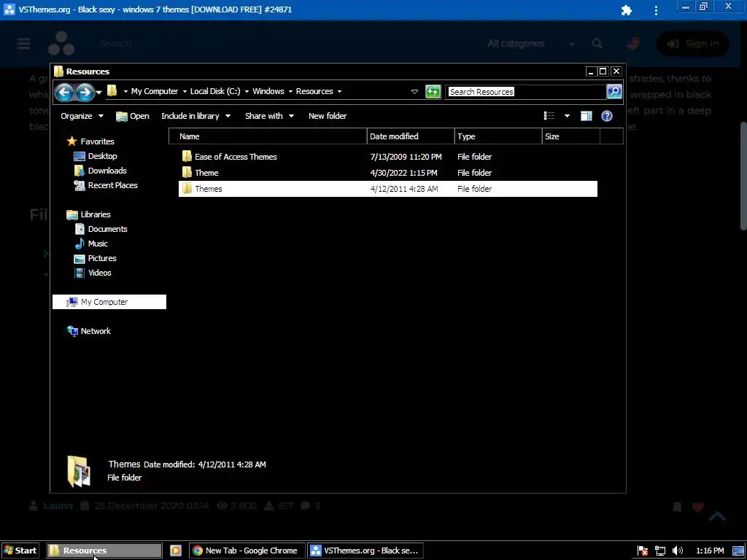
Task: Sort by the Date modified column header
Action: coord(411,136)
